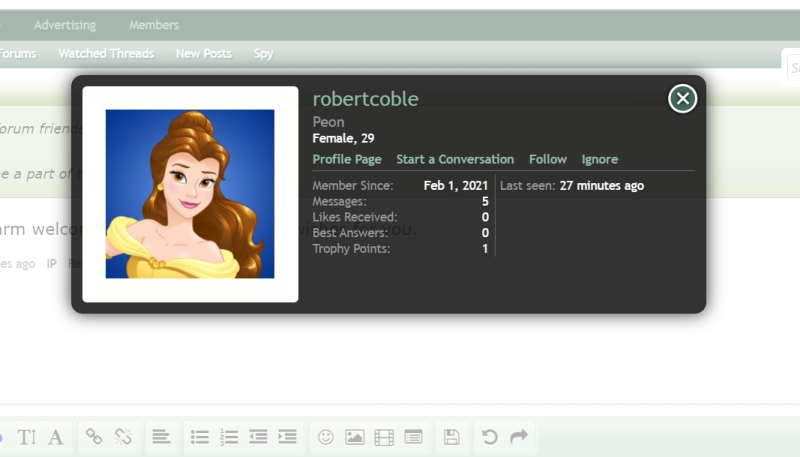Click the robertcoble username heading
The width and height of the screenshot is (800, 457).
tap(365, 99)
